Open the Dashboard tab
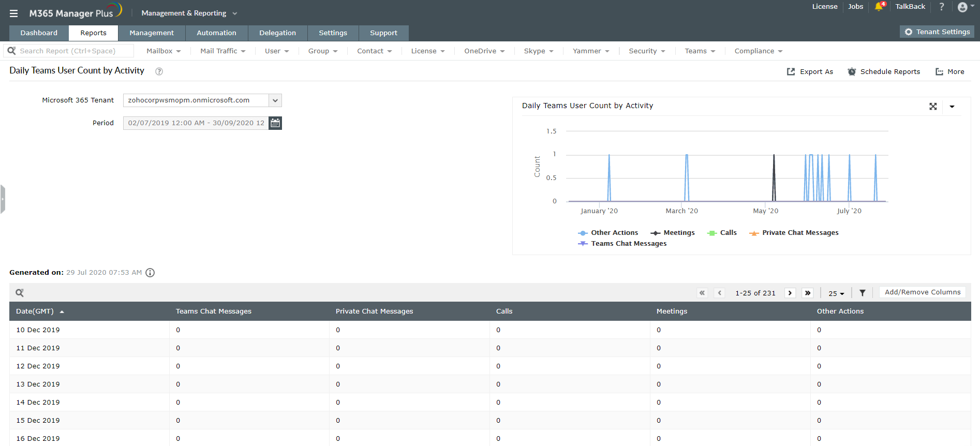The width and height of the screenshot is (980, 446). coord(39,33)
